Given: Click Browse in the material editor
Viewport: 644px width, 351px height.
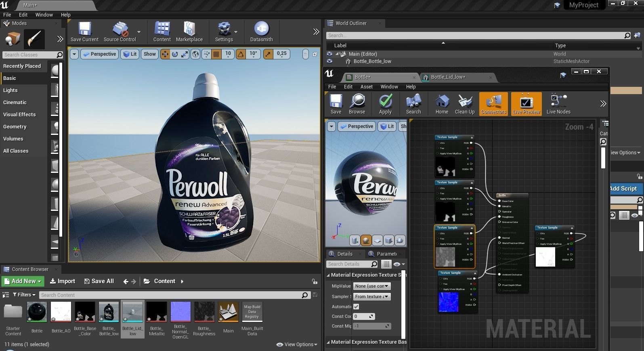Looking at the screenshot, I should point(357,104).
